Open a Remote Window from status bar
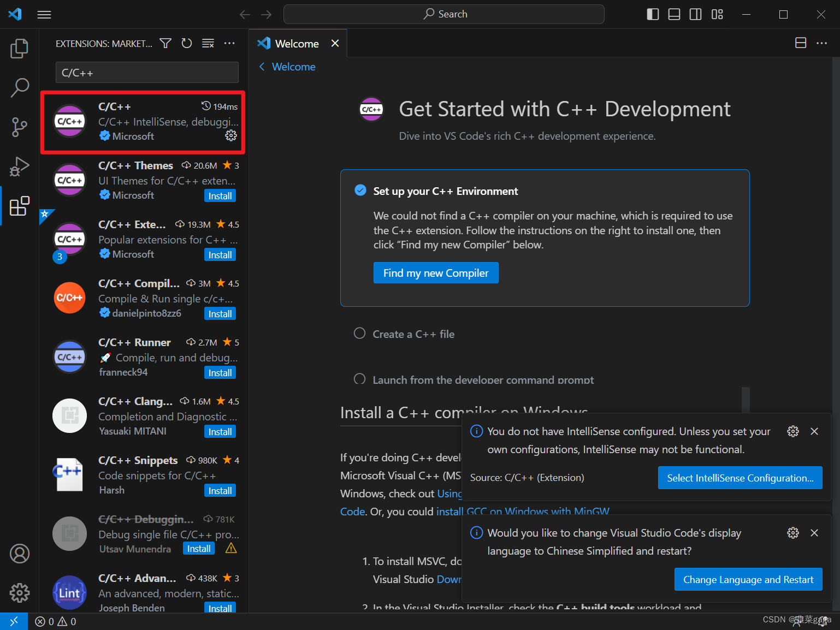Screen dimensions: 840x630 point(14,621)
